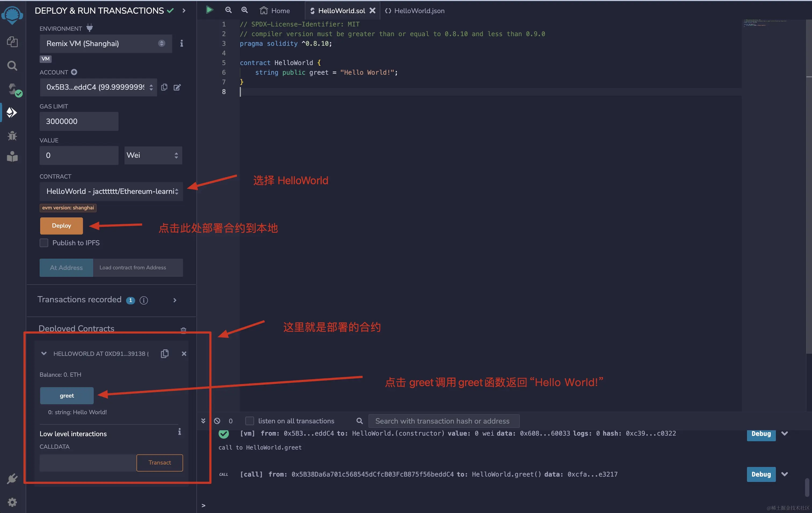Open the Remix home logo icon
This screenshot has width=812, height=513.
pos(12,16)
